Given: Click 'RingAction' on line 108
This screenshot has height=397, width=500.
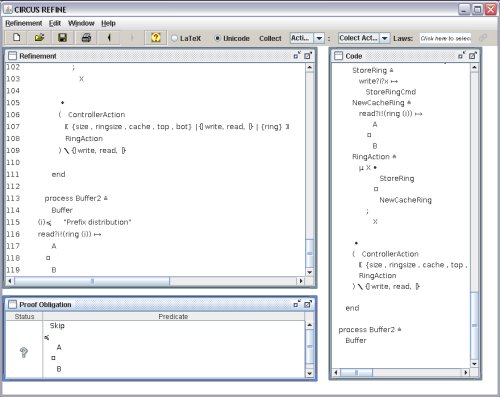Looking at the screenshot, I should tap(84, 139).
